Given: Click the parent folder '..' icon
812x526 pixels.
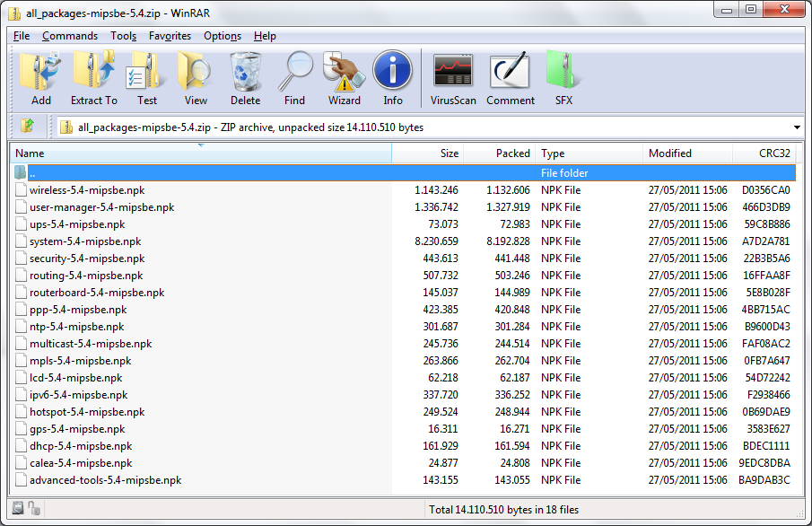Looking at the screenshot, I should [21, 172].
